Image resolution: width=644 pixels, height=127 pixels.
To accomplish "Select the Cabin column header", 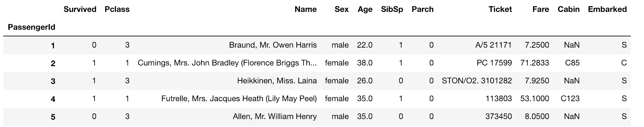I will 569,9.
